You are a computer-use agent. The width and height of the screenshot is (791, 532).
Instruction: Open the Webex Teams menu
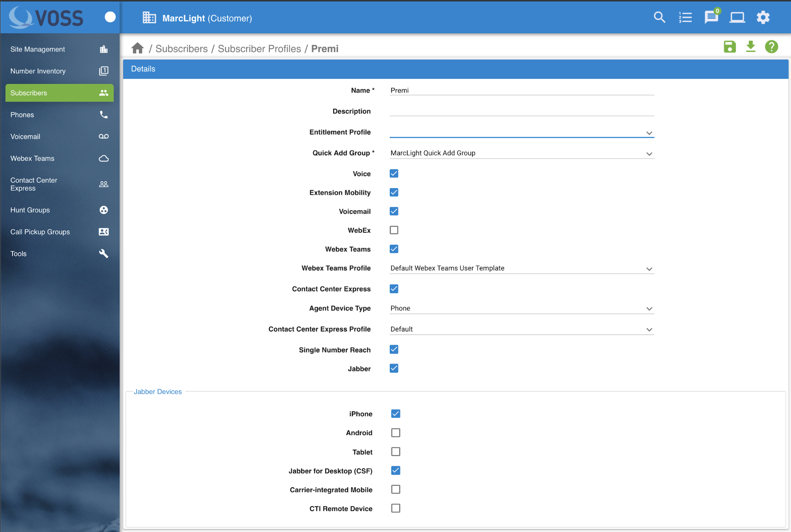click(x=59, y=158)
